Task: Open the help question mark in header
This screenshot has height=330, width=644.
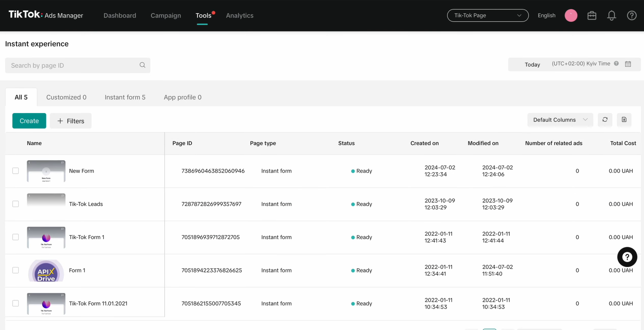Action: click(x=632, y=15)
